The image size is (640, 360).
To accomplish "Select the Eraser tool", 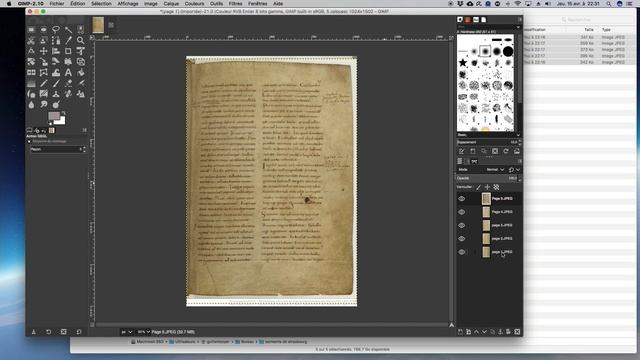I will [x=68, y=83].
